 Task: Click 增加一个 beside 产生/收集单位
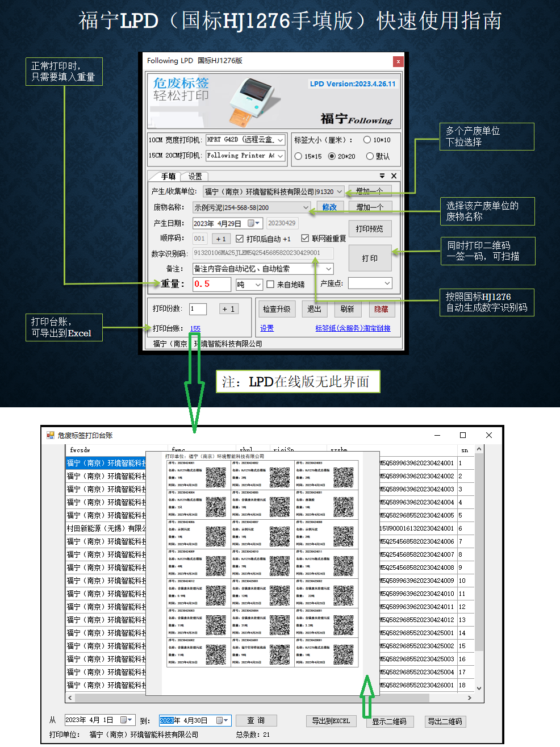[x=370, y=191]
